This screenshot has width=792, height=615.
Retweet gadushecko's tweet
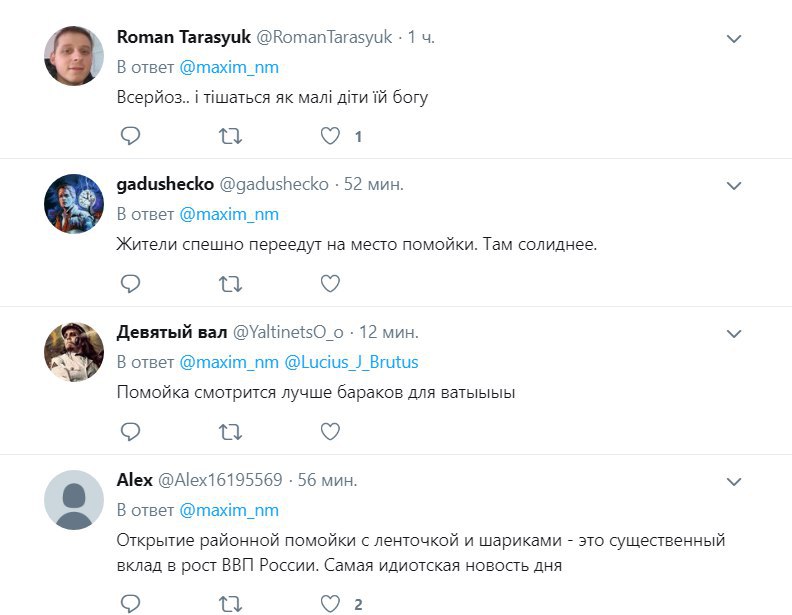[230, 284]
